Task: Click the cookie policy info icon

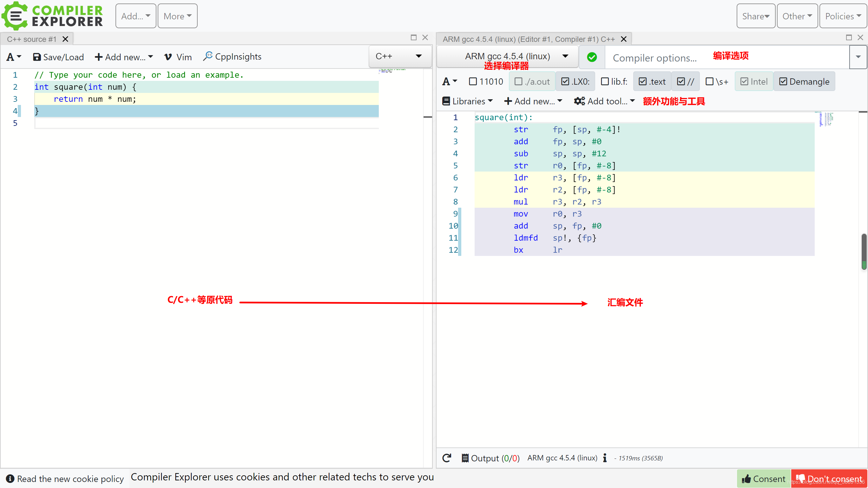Action: click(10, 478)
